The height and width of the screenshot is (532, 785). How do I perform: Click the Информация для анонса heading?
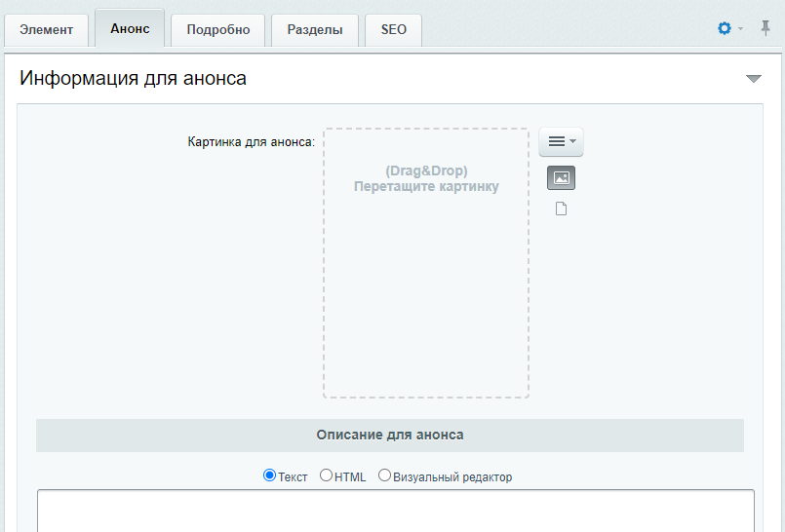[134, 79]
